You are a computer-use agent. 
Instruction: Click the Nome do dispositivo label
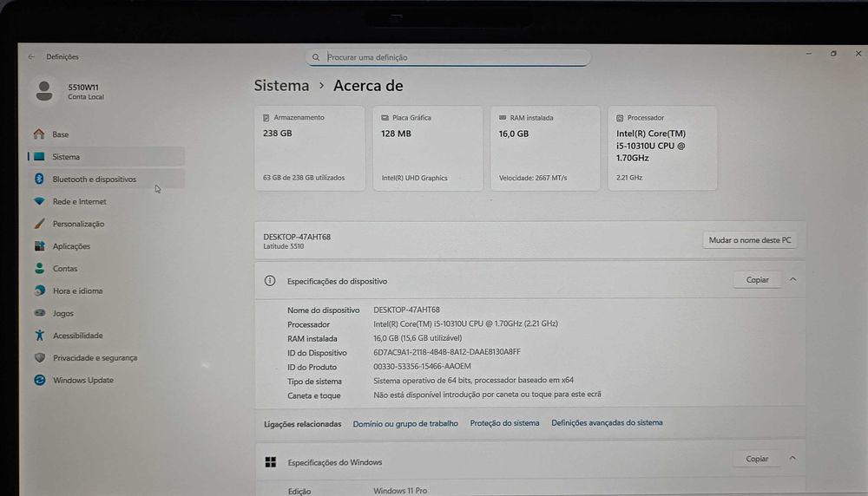(x=323, y=310)
